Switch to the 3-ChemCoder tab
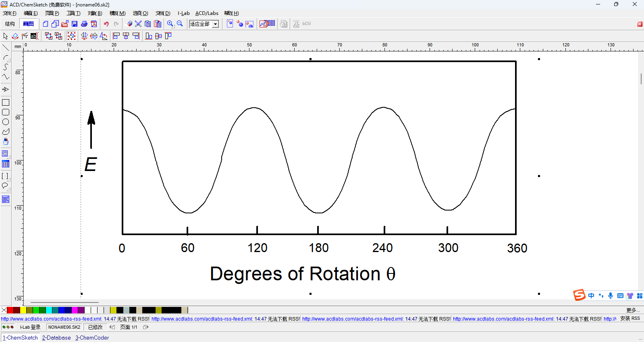The width and height of the screenshot is (644, 342). coord(92,338)
